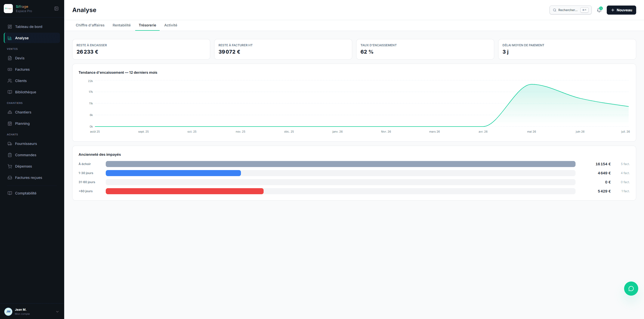Click the red +60 jours bar

[x=185, y=191]
